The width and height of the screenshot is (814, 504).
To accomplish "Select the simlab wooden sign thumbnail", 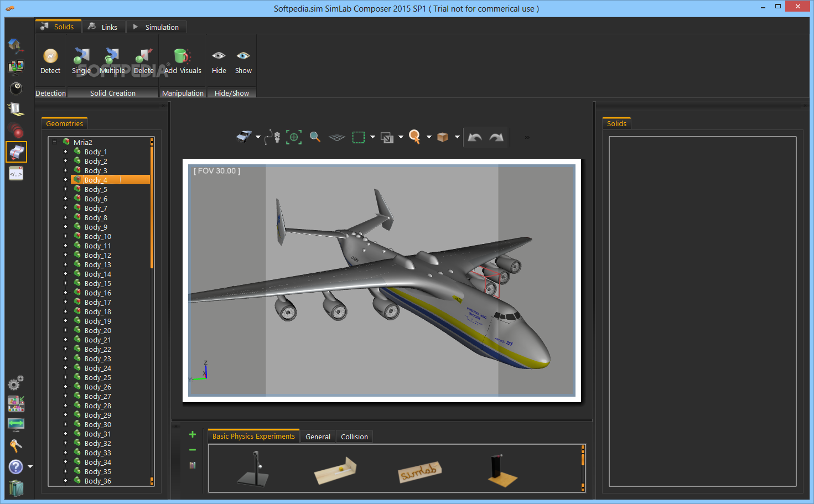I will click(419, 471).
